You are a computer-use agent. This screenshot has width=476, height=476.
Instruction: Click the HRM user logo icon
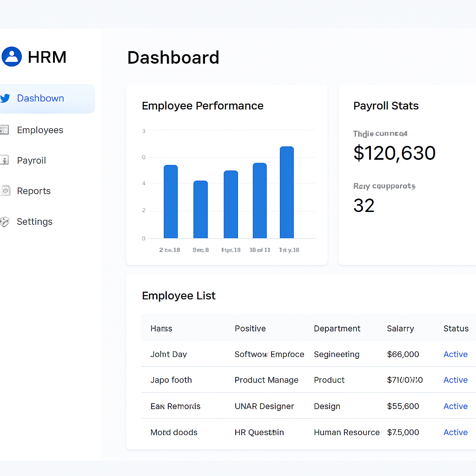(12, 56)
